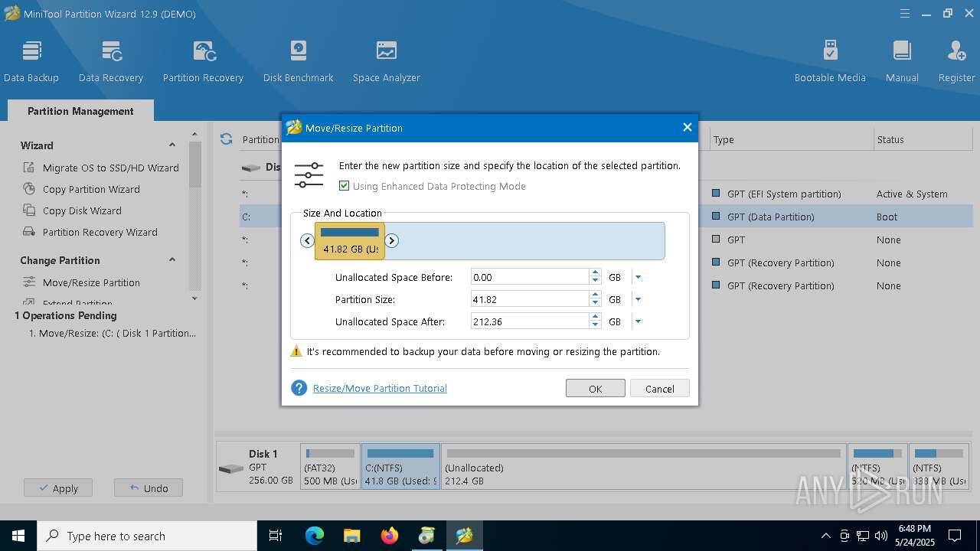980x551 pixels.
Task: Show hidden system tray icons
Action: click(825, 536)
